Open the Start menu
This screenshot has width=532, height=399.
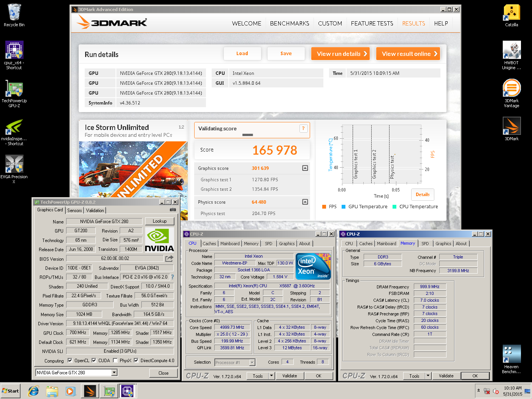(10, 391)
